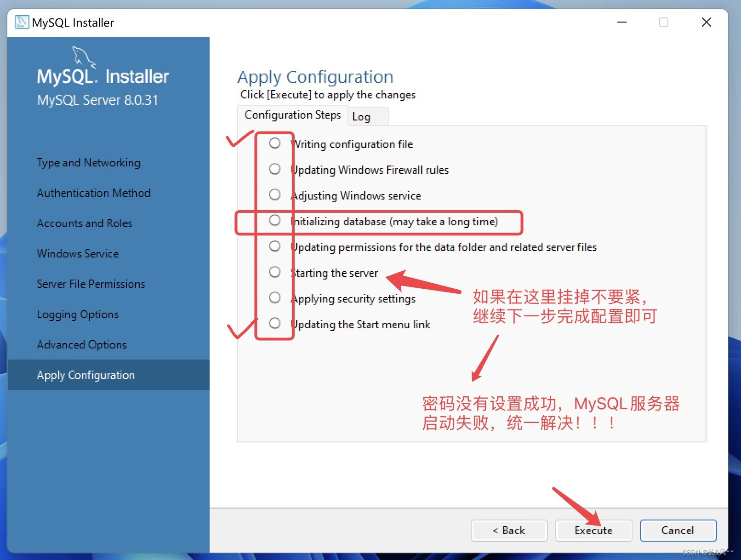
Task: Cancel the configuration
Action: tap(678, 531)
